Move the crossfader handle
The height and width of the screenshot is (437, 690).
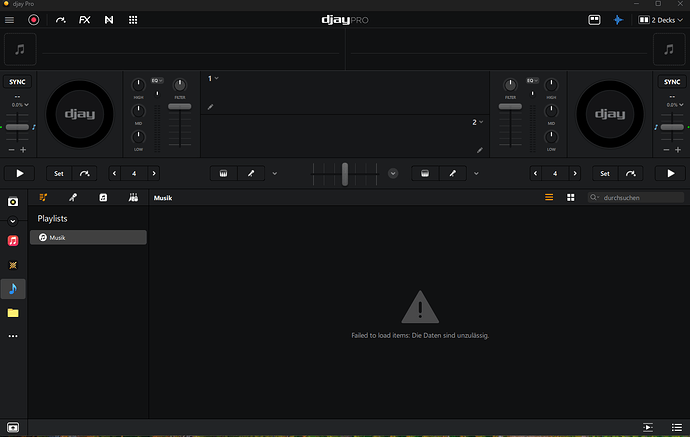345,174
